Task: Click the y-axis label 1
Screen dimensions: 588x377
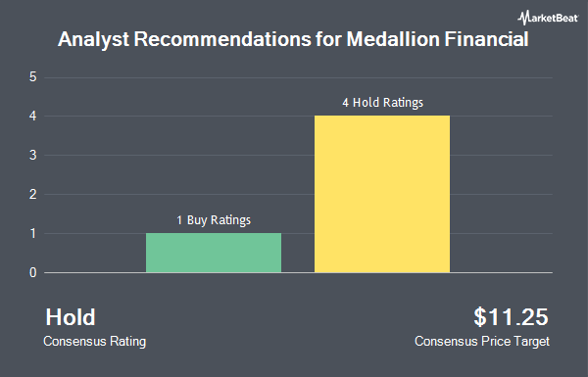Action: [33, 233]
